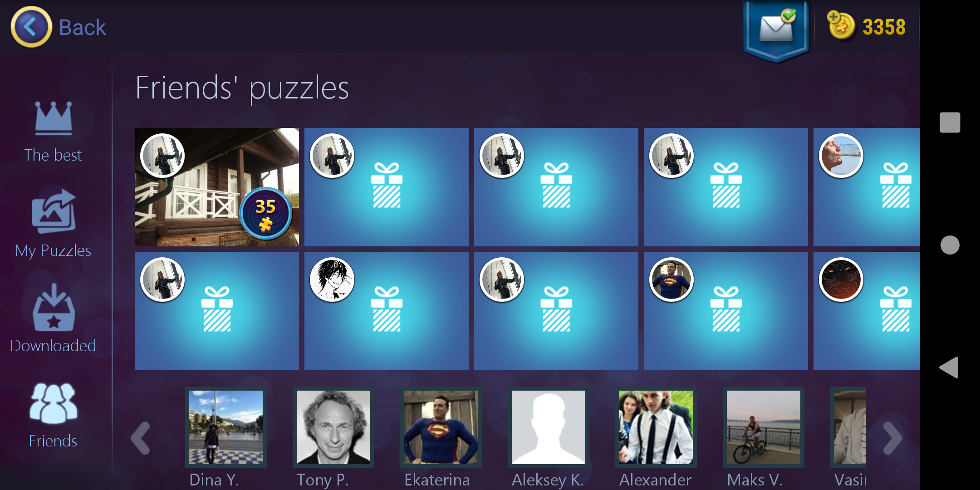
Task: Tap Android recent apps square button
Action: (x=950, y=122)
